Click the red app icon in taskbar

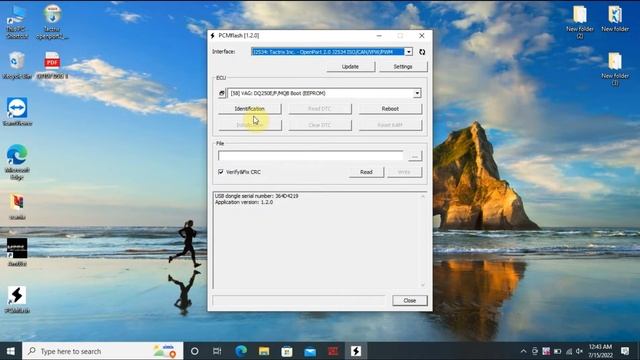click(x=333, y=351)
